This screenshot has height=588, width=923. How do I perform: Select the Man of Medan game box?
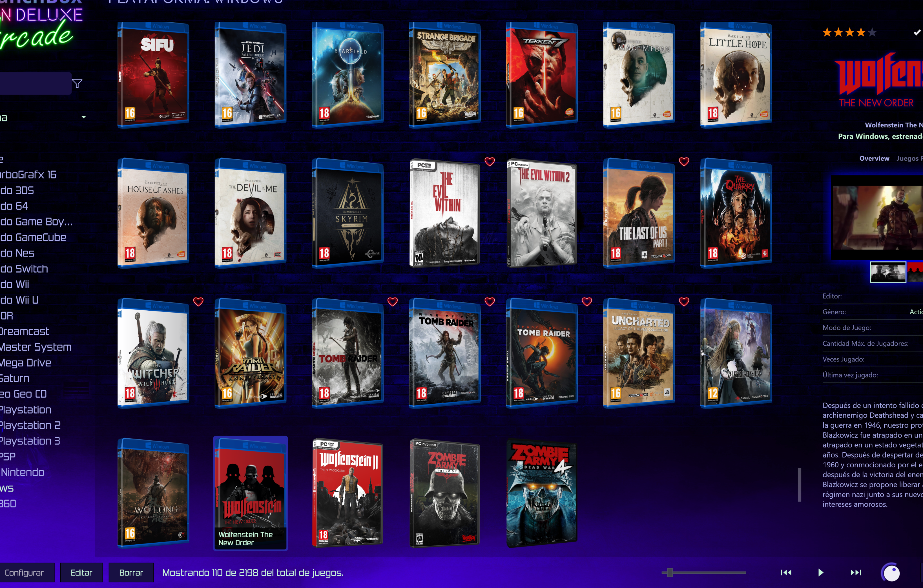(639, 75)
